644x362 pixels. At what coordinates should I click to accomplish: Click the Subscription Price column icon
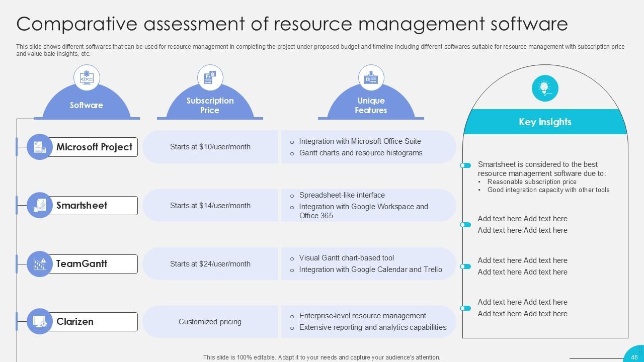(210, 78)
